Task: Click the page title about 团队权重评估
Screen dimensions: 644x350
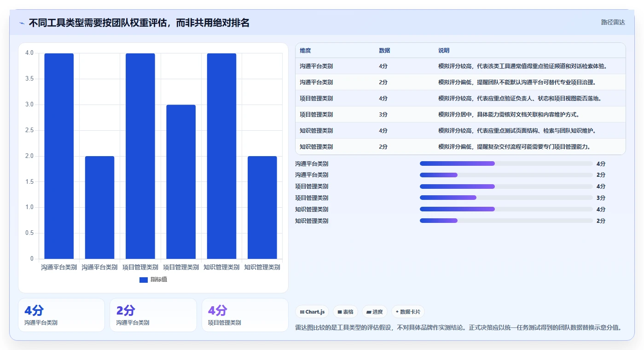Action: pos(139,23)
